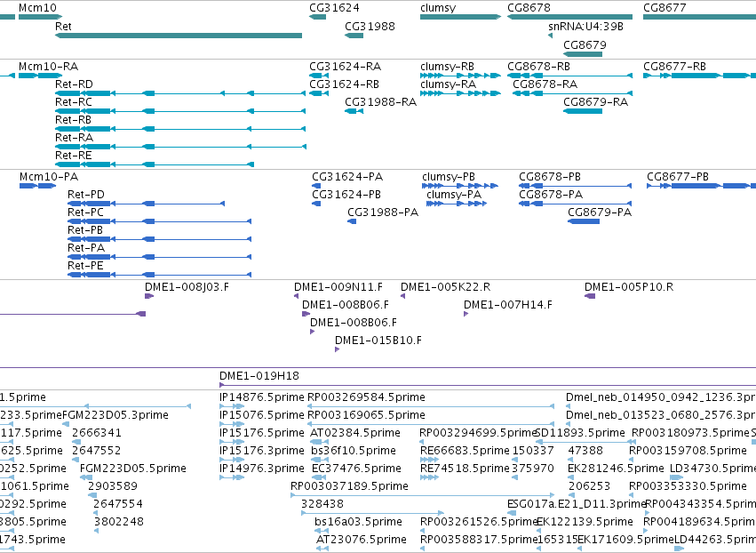
Task: Select the snRNA:U4:39B label
Action: 585,26
